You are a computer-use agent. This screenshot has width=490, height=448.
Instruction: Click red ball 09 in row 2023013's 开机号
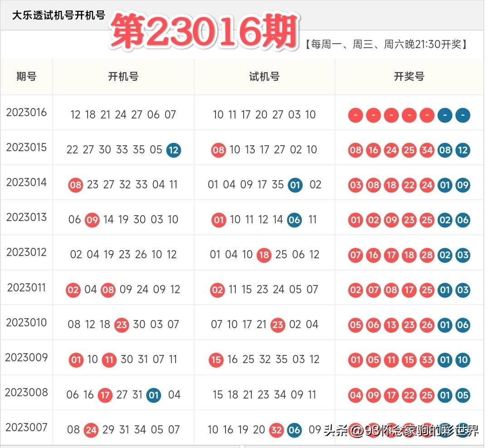(92, 220)
